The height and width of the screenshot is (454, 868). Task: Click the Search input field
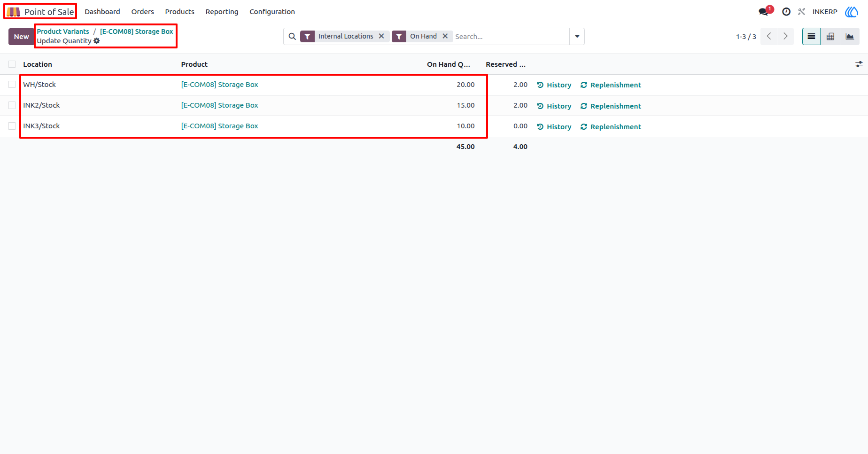pos(511,36)
